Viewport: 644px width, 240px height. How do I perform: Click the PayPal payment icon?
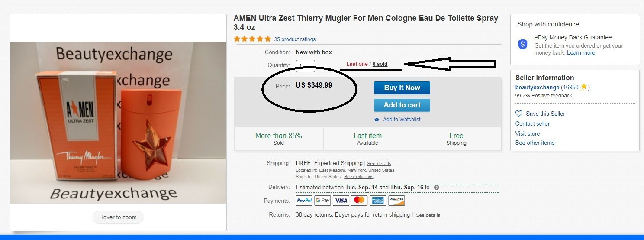tap(304, 201)
